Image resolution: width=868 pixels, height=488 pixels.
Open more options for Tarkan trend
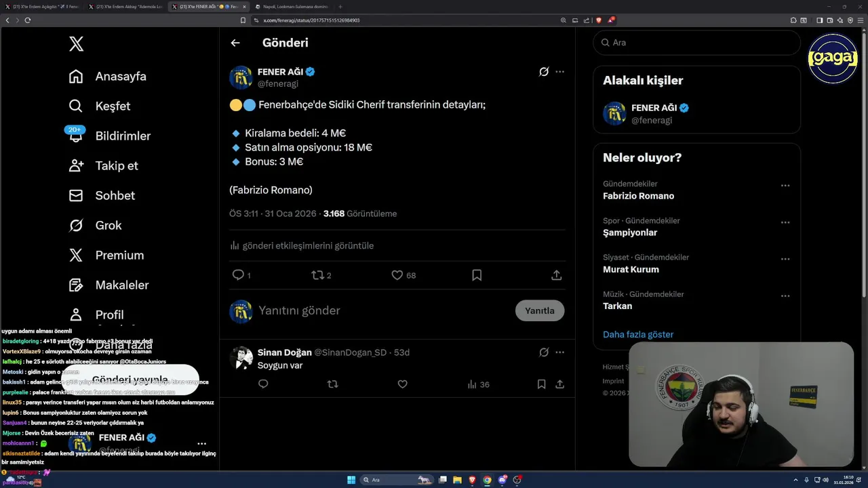coord(785,296)
